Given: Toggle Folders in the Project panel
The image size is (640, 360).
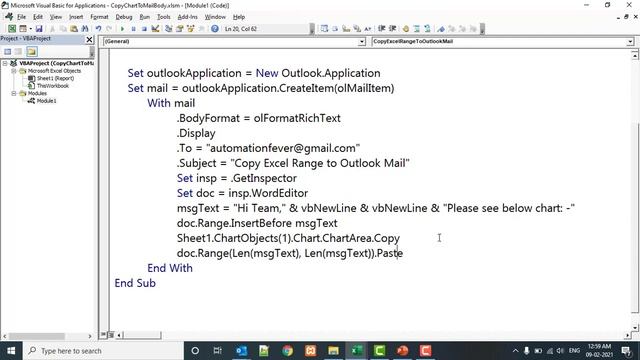Looking at the screenshot, I should pos(32,51).
